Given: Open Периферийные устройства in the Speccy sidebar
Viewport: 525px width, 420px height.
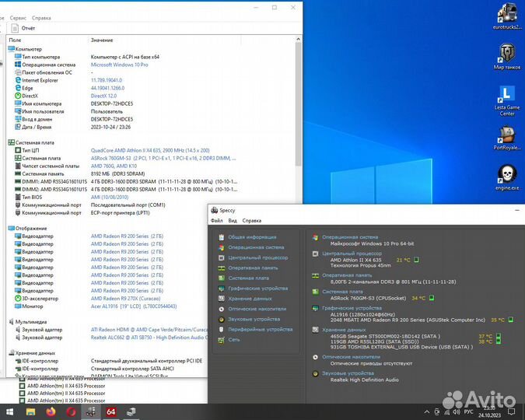Looking at the screenshot, I should [x=260, y=330].
